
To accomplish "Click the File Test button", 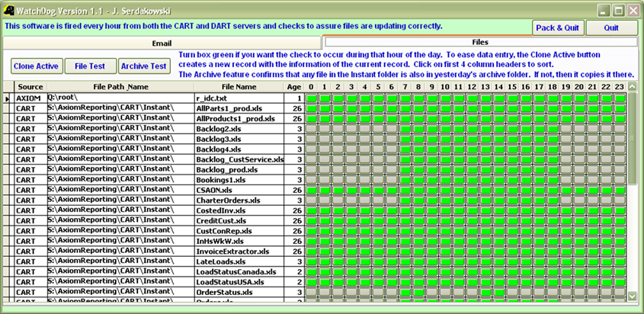I will pyautogui.click(x=90, y=66).
